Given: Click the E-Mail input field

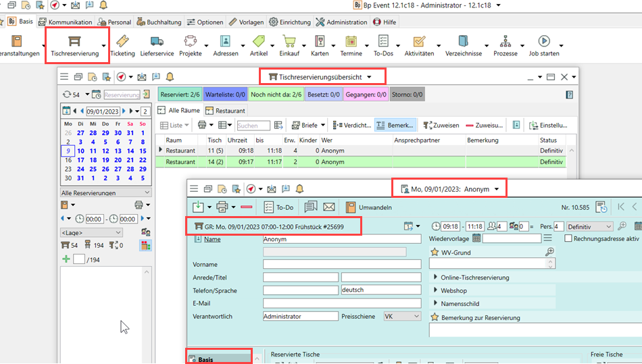Looking at the screenshot, I should [x=342, y=303].
